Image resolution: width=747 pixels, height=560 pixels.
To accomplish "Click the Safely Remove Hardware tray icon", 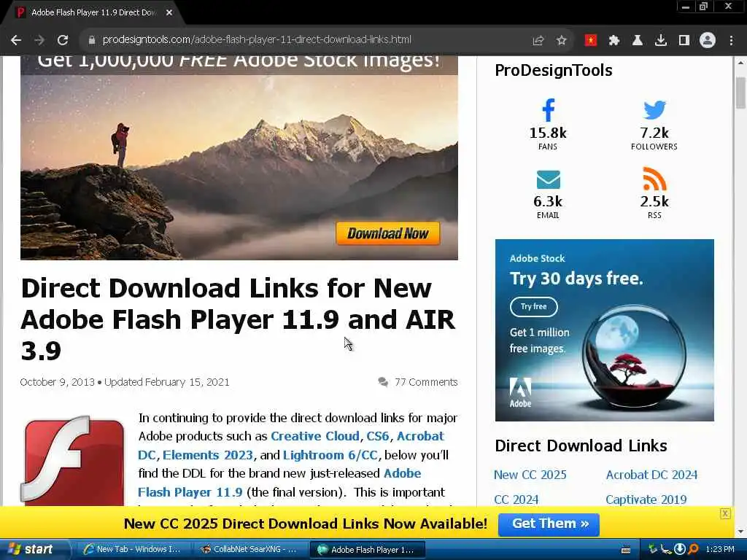I will (653, 550).
